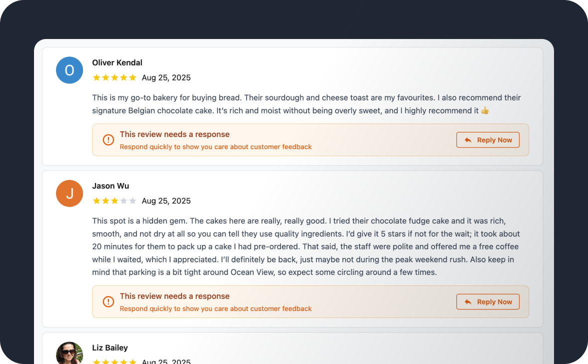Click the fourth grayed star on Jason Wu's rating

(123, 200)
